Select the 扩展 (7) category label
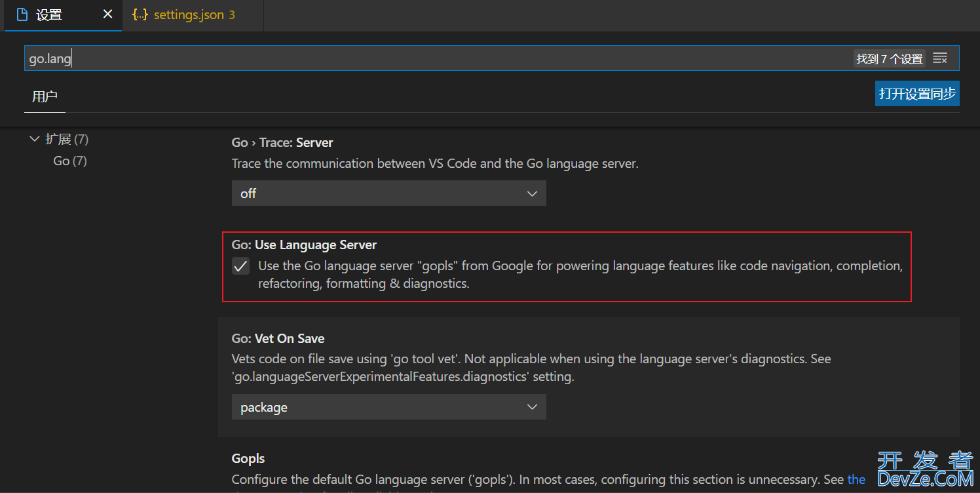Viewport: 980px width, 493px height. 67,139
